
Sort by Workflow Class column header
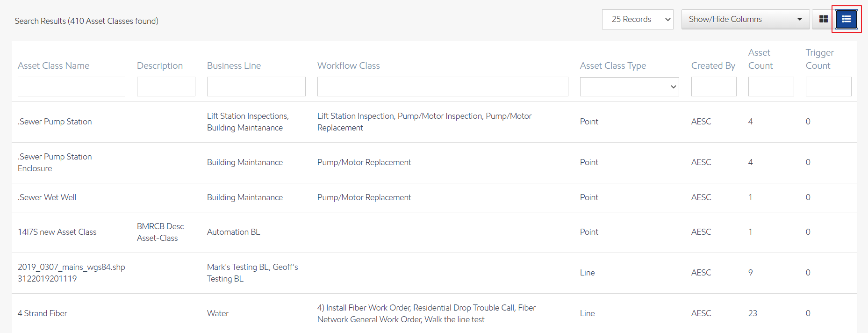(348, 66)
